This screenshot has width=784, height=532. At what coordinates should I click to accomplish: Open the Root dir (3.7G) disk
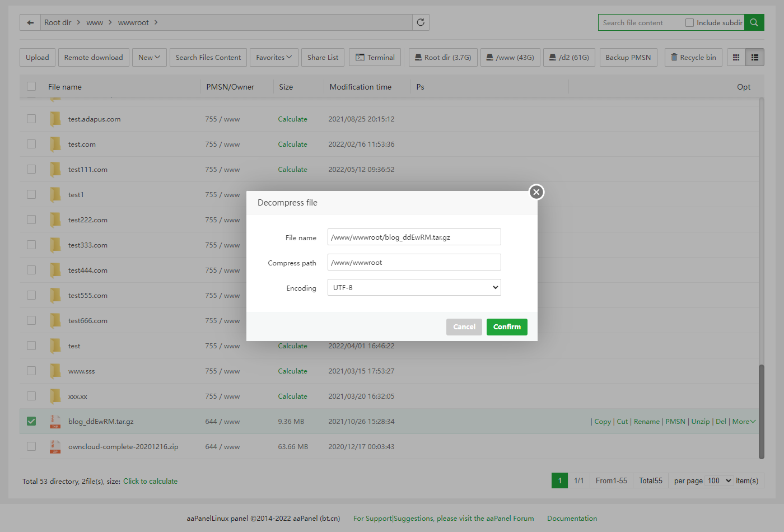(442, 57)
